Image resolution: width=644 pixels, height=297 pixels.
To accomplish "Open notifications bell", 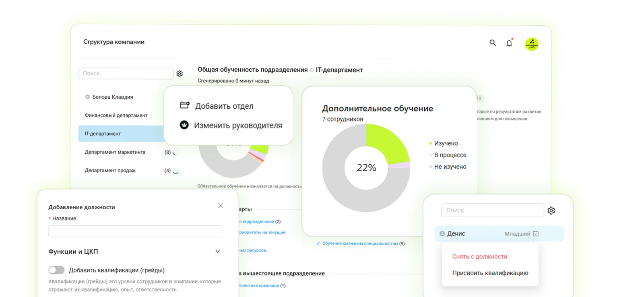I will (509, 43).
